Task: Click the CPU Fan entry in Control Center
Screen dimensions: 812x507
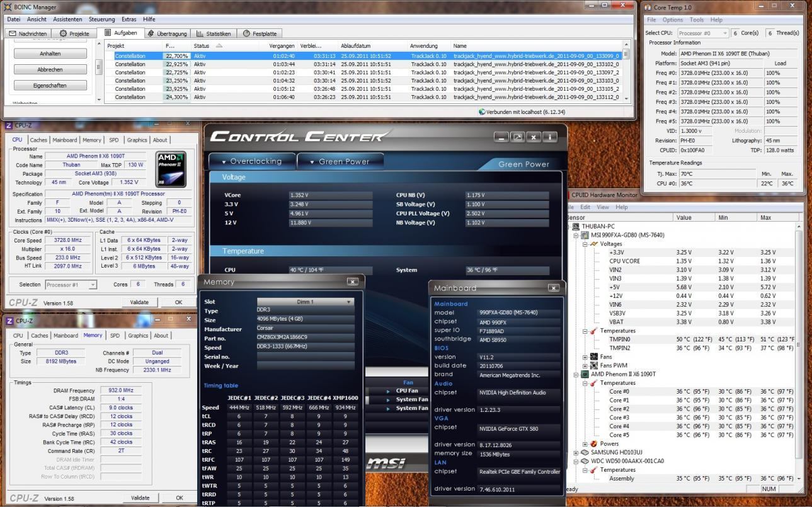Action: pos(407,390)
